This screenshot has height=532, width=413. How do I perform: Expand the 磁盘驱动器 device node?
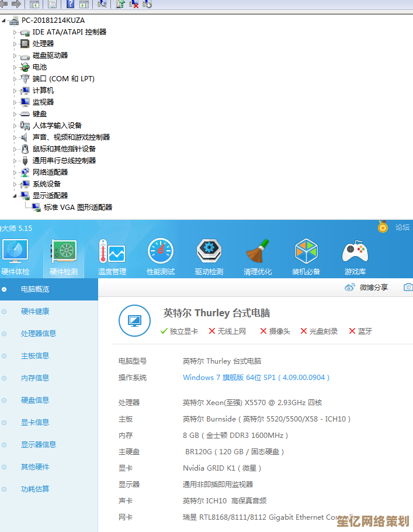15,56
